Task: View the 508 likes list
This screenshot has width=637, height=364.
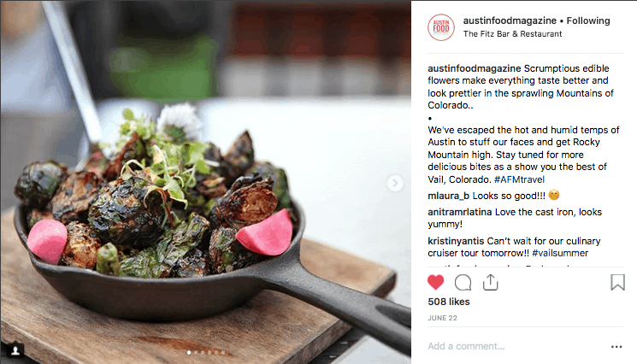Action: coord(449,302)
